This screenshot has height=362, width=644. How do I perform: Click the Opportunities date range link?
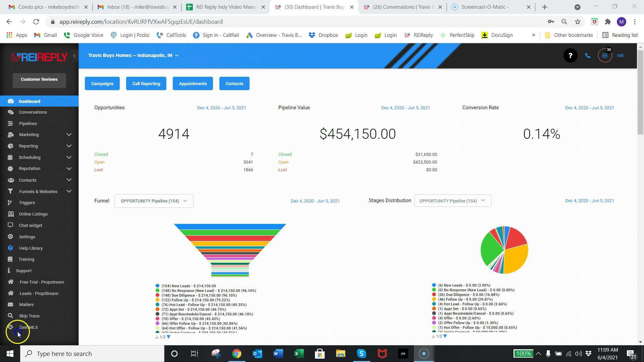point(221,108)
